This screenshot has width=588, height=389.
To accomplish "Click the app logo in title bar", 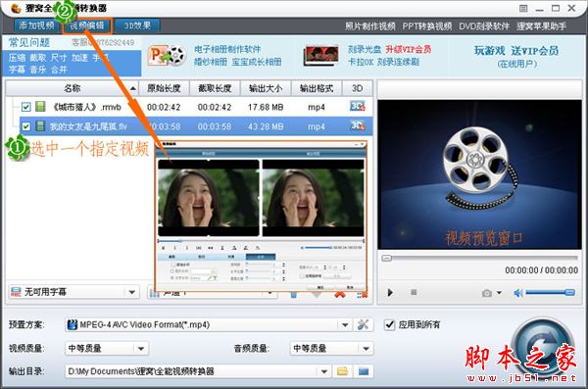I will click(x=16, y=8).
